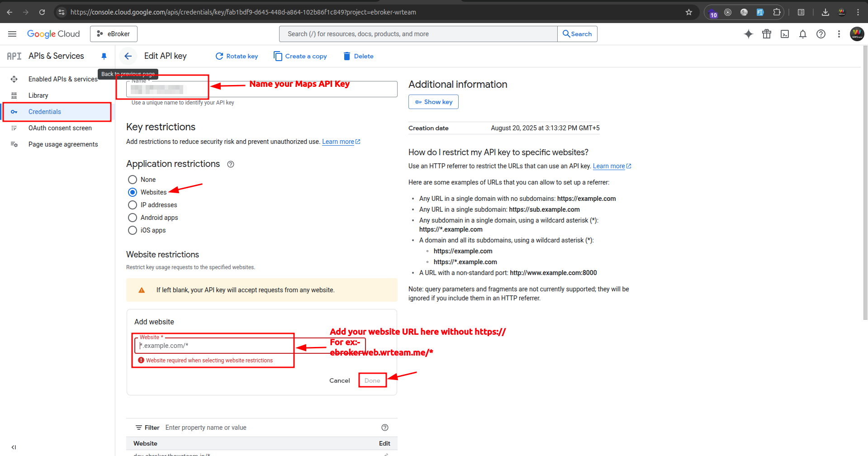Delete this API key
868x456 pixels.
pos(358,56)
